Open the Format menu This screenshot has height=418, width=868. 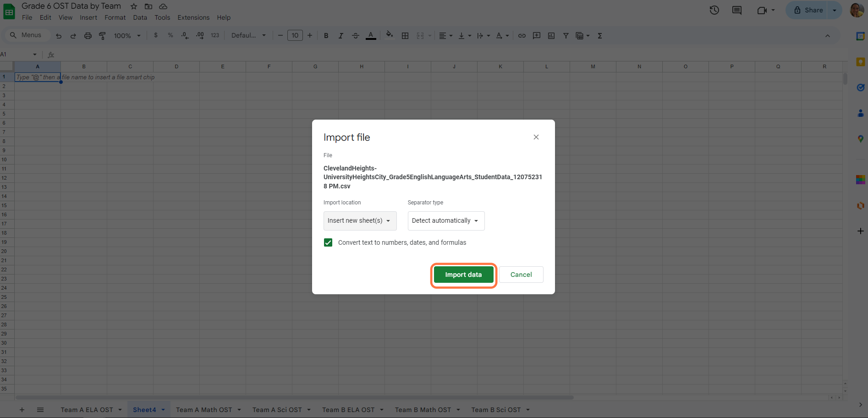pyautogui.click(x=115, y=17)
